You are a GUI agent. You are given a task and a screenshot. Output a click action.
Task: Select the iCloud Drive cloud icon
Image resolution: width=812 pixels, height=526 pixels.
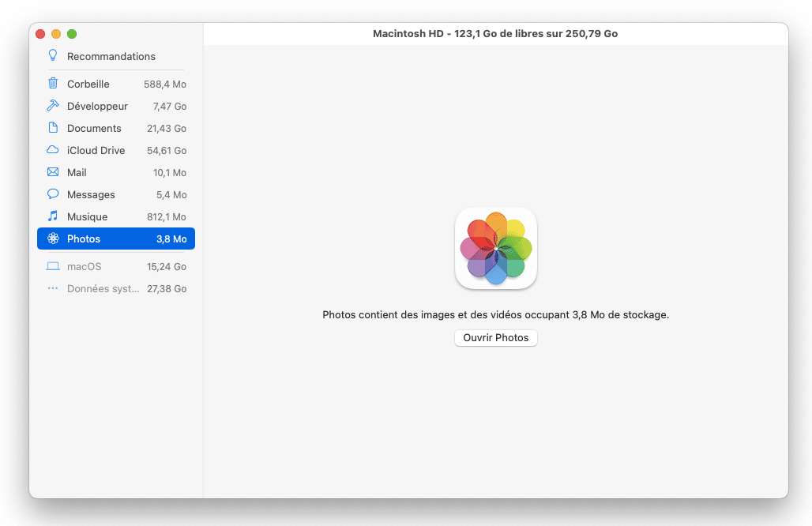[x=53, y=150]
